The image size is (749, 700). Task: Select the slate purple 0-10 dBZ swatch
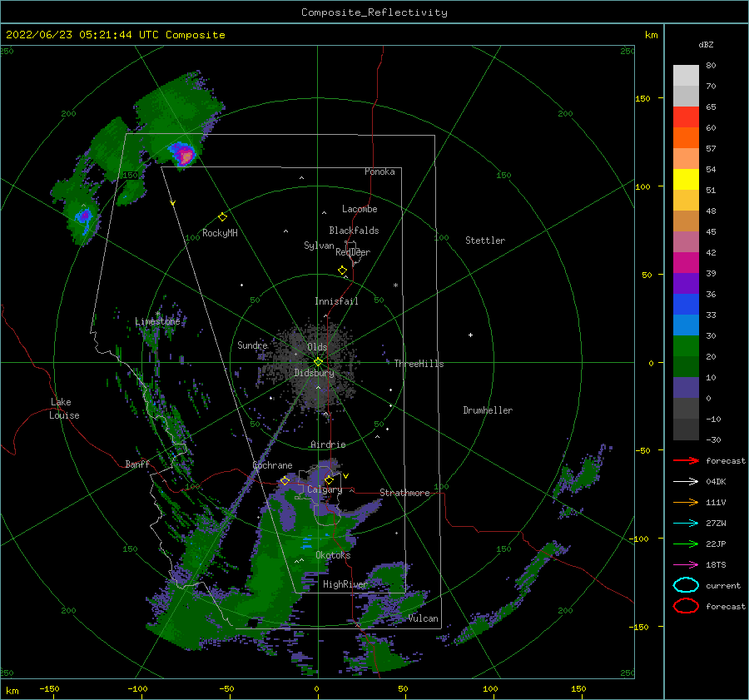(x=686, y=388)
